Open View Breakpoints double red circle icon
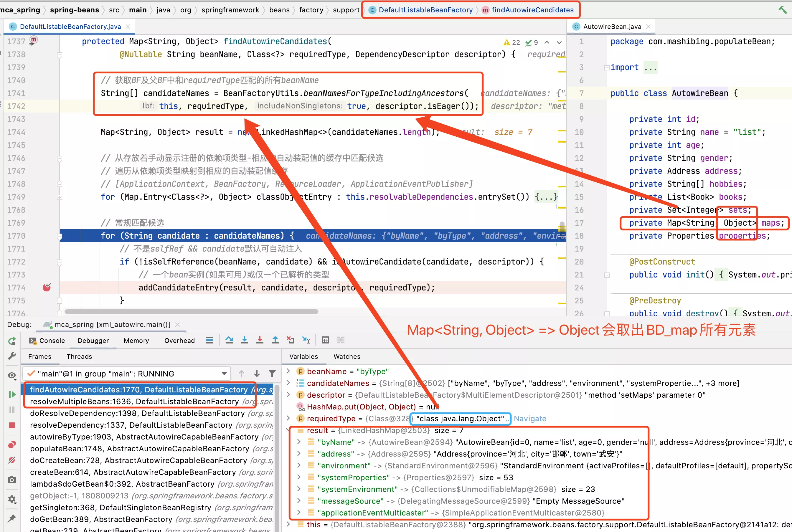792x532 pixels. (x=12, y=445)
